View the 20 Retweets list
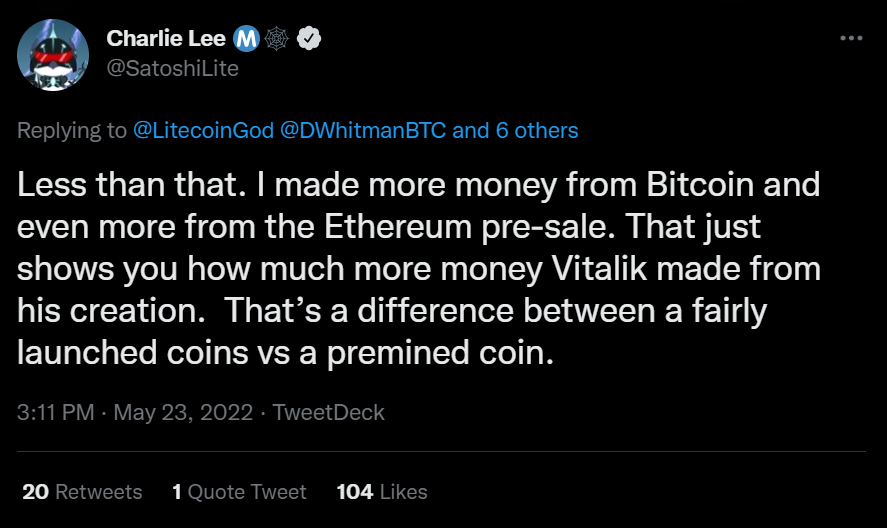Image resolution: width=887 pixels, height=528 pixels. pos(82,491)
